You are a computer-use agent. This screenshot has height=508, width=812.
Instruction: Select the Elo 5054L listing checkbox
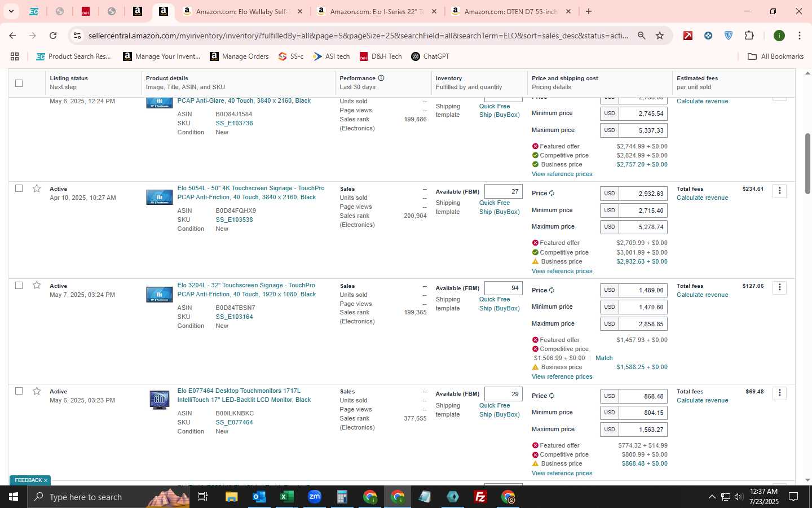pyautogui.click(x=19, y=188)
